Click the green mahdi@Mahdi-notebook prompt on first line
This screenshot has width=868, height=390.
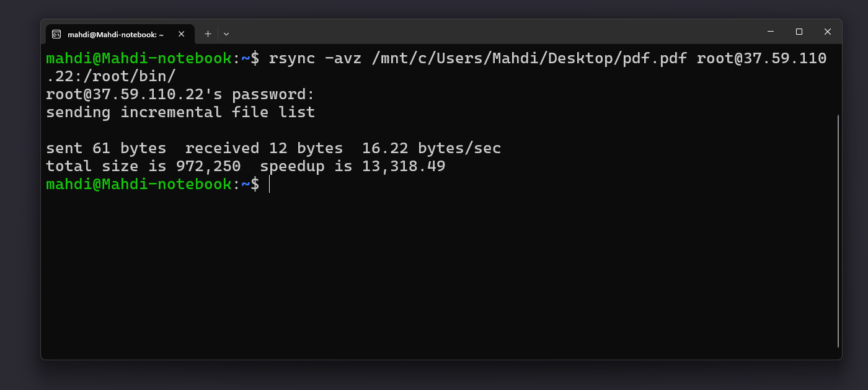(138, 59)
